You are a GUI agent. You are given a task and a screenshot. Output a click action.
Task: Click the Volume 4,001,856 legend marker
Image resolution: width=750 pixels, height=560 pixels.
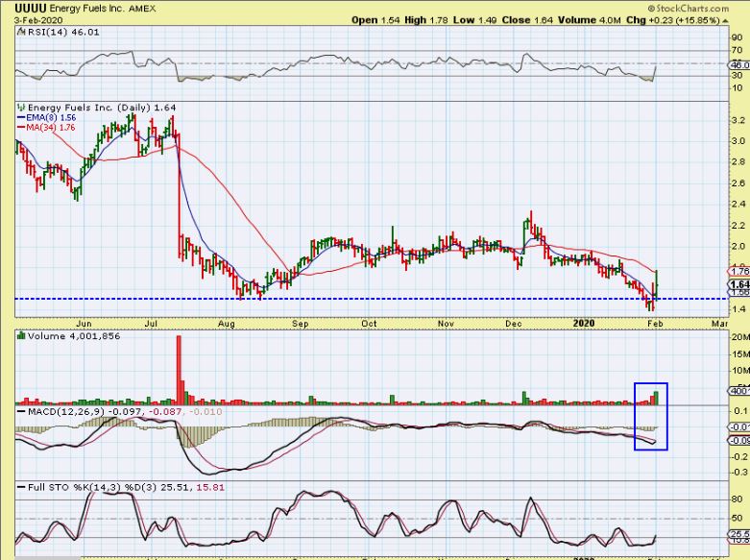click(20, 337)
